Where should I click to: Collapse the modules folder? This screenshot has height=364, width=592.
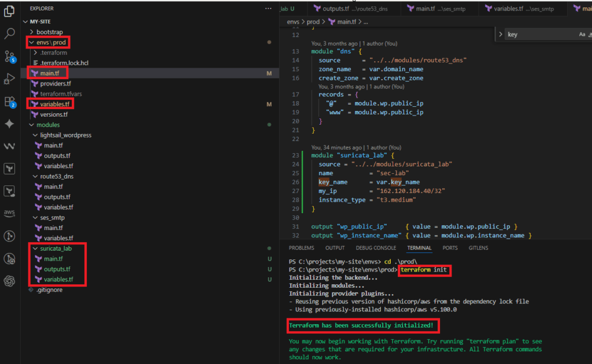[47, 125]
